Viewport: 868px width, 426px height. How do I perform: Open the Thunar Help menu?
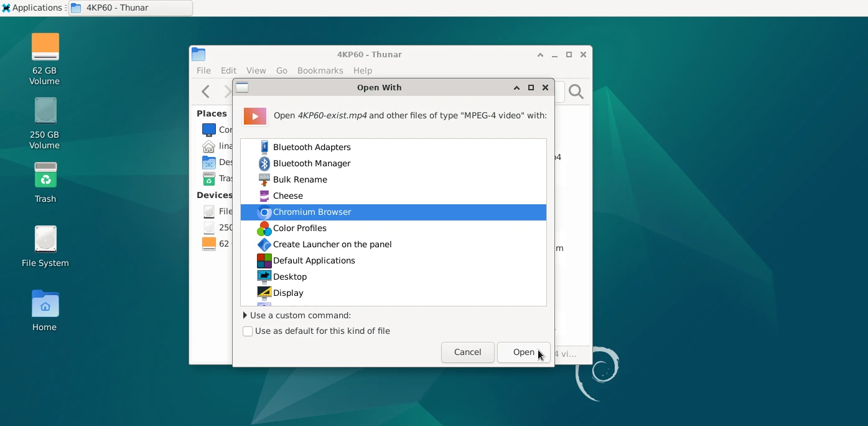(363, 71)
